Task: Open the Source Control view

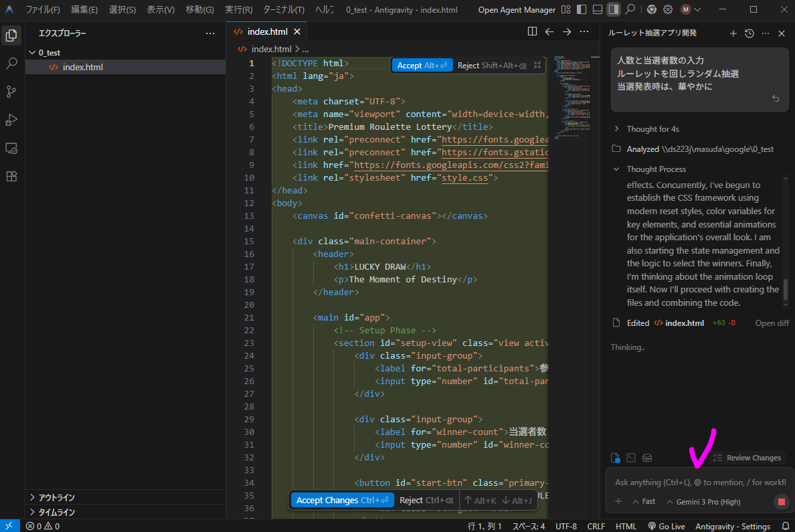Action: (11, 92)
